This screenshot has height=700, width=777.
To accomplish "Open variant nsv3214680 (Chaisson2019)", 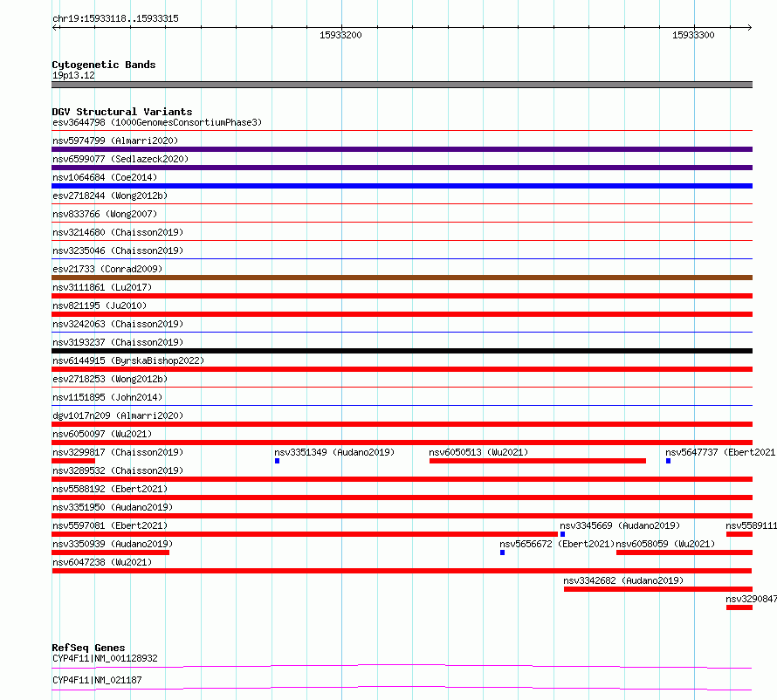I will click(x=118, y=232).
